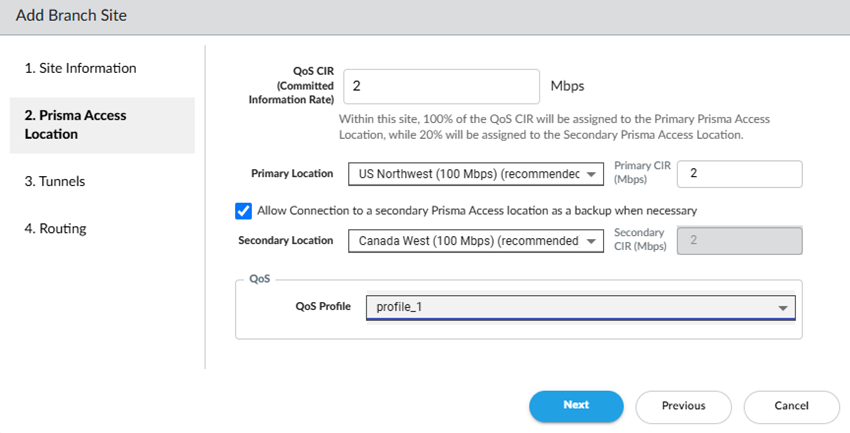
Task: Click the QoS Profile dropdown arrow
Action: pyautogui.click(x=783, y=308)
